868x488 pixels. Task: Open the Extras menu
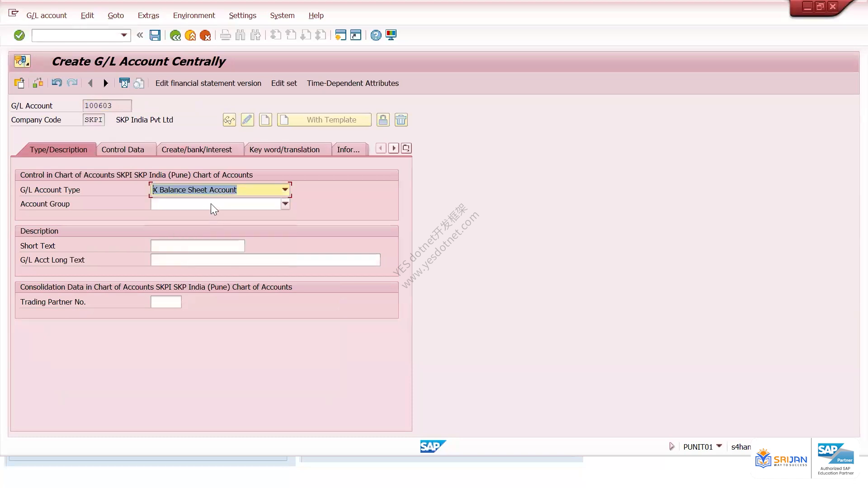[x=148, y=15]
